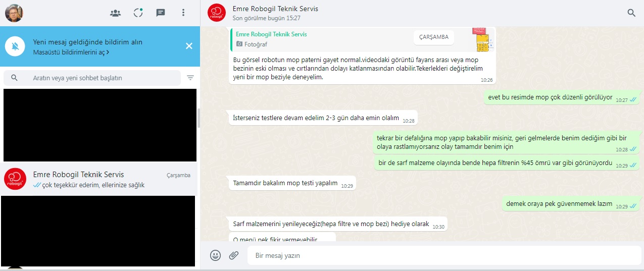Click the "Son görülme bugün 15:27" status text
Screen dimensions: 644x271
point(267,18)
